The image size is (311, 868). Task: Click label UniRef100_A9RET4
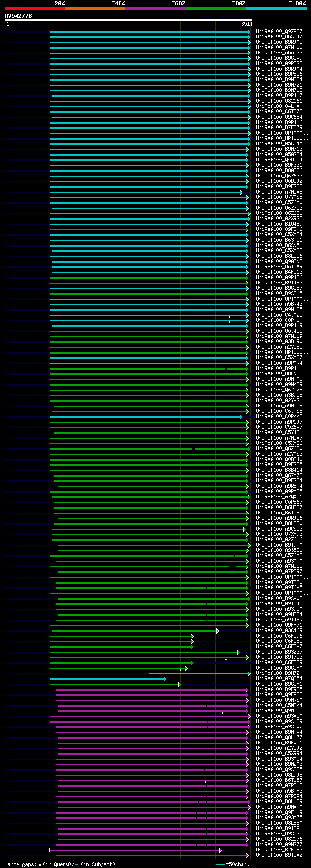[279, 486]
